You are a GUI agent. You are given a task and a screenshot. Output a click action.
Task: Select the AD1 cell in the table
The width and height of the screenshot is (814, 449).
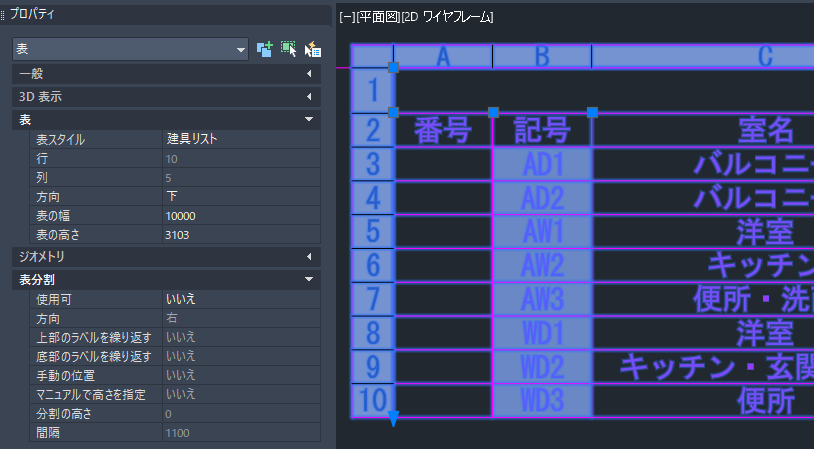pyautogui.click(x=542, y=164)
